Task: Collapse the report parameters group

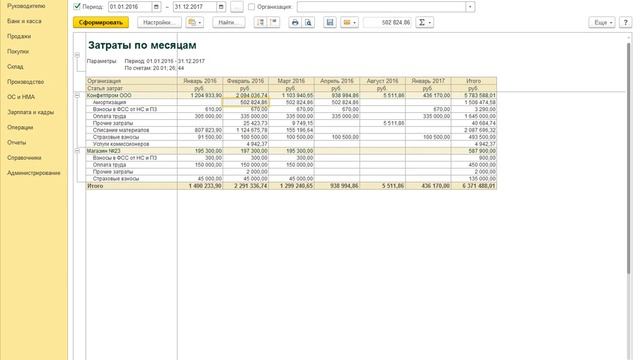Action: click(x=77, y=55)
